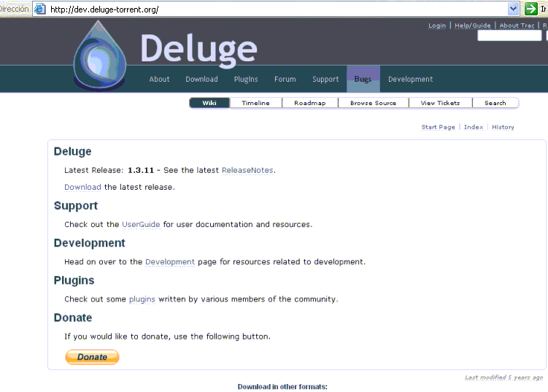Viewport: 548px width, 392px height.
Task: Click the Plugins section heading
Action: coord(74,280)
